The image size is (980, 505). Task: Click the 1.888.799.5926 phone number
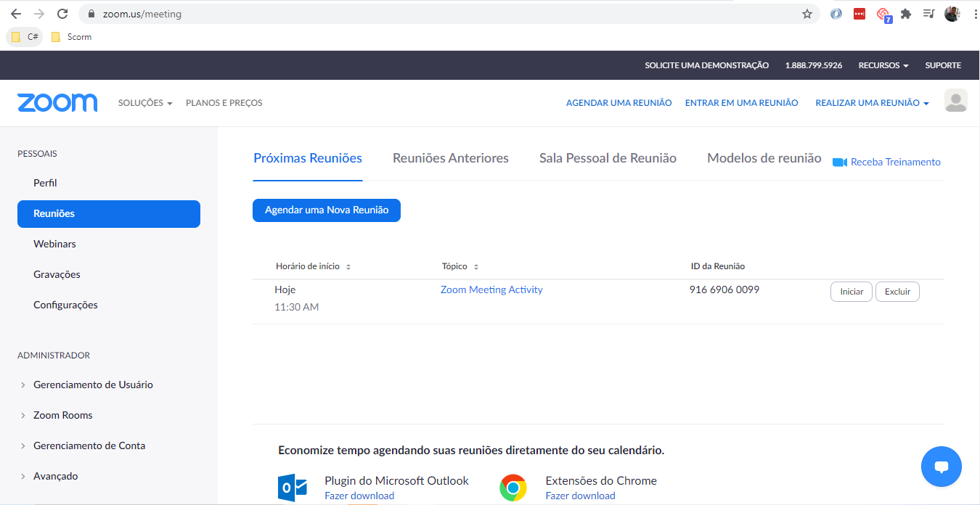point(814,65)
